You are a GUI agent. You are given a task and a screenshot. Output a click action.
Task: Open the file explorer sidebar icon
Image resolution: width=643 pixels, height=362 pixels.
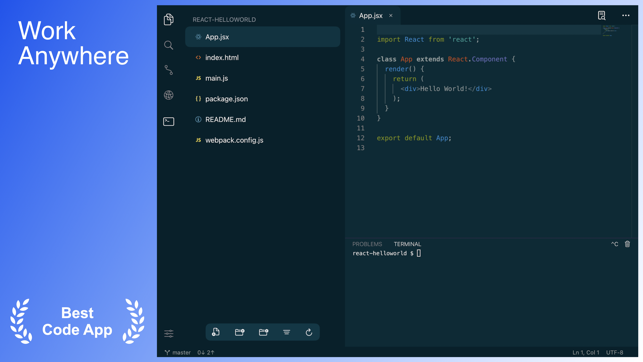point(169,19)
